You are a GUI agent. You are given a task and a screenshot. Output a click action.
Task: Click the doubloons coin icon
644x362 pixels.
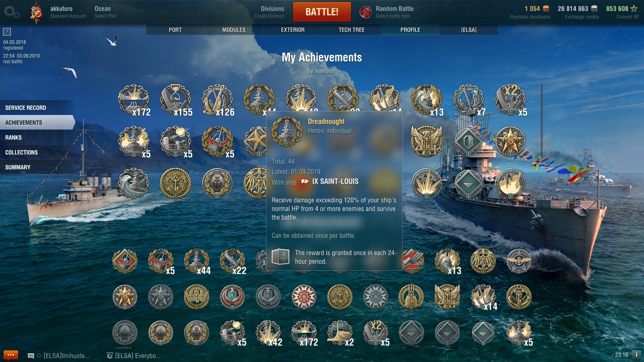[x=546, y=8]
